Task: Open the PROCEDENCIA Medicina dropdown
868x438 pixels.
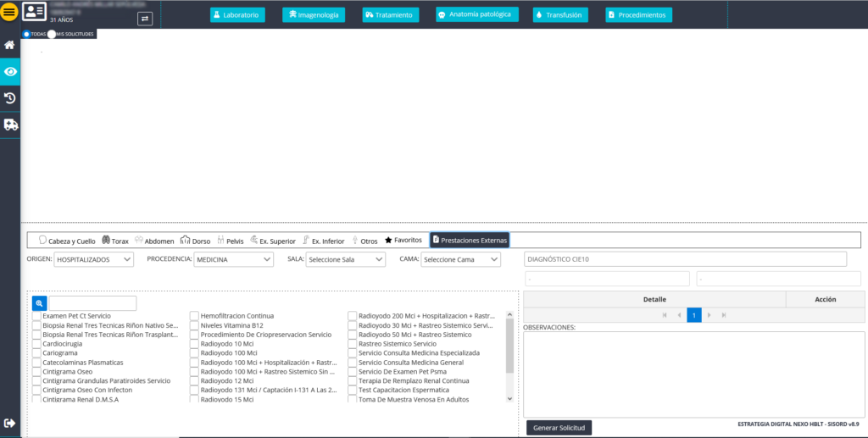Action: (232, 259)
